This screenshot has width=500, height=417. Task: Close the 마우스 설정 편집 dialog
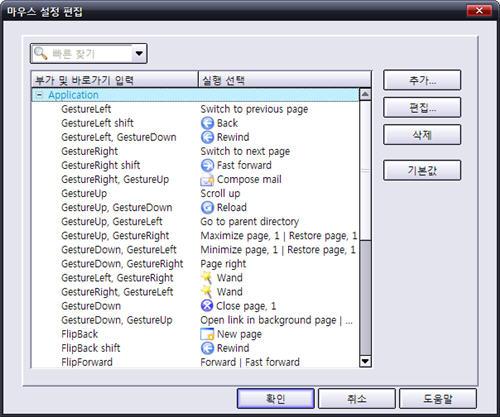(x=479, y=11)
